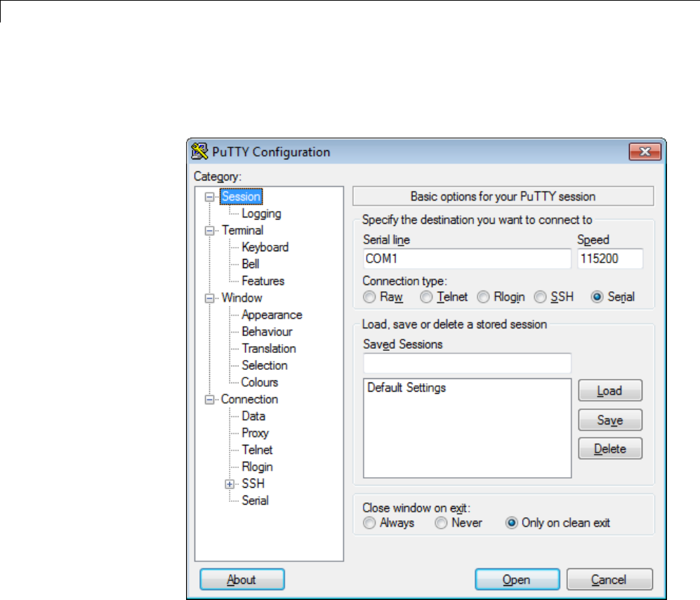Click the Cancel button
The image size is (700, 600).
(609, 580)
